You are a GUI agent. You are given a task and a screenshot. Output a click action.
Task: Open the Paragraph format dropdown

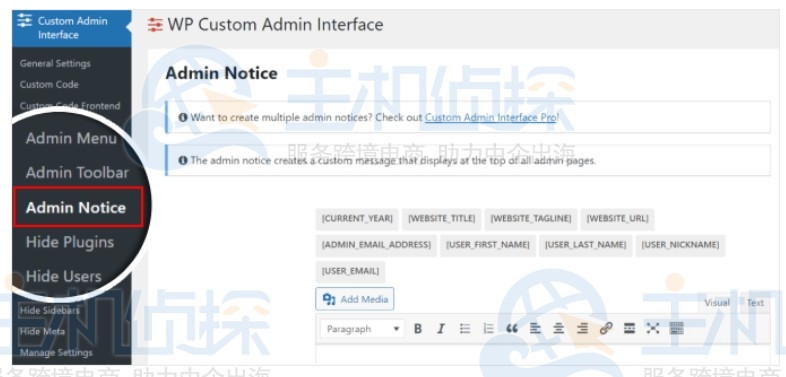362,329
